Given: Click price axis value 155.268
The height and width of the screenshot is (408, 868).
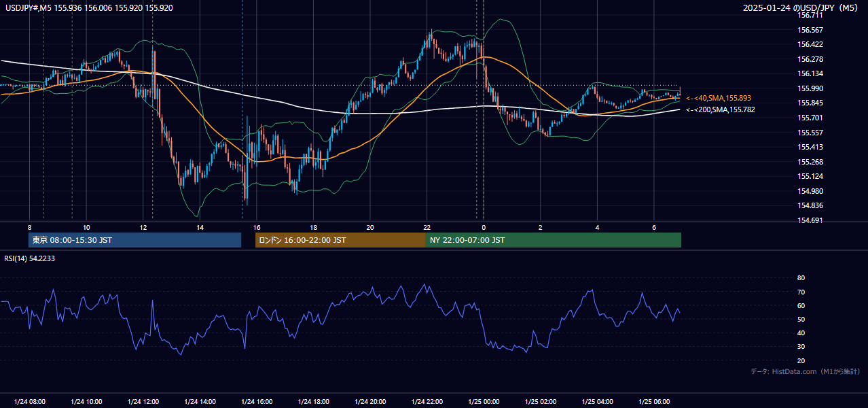Looking at the screenshot, I should [x=810, y=162].
